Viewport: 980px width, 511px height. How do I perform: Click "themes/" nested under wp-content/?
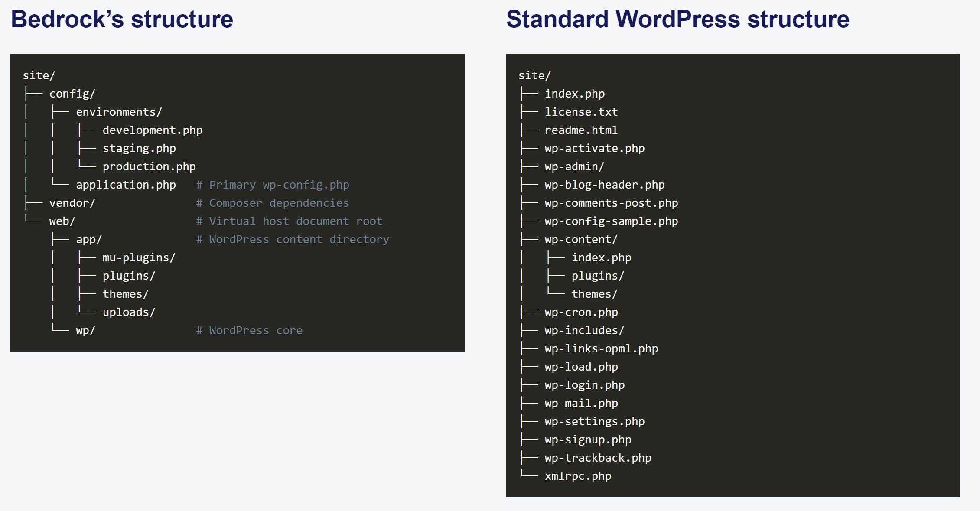595,294
